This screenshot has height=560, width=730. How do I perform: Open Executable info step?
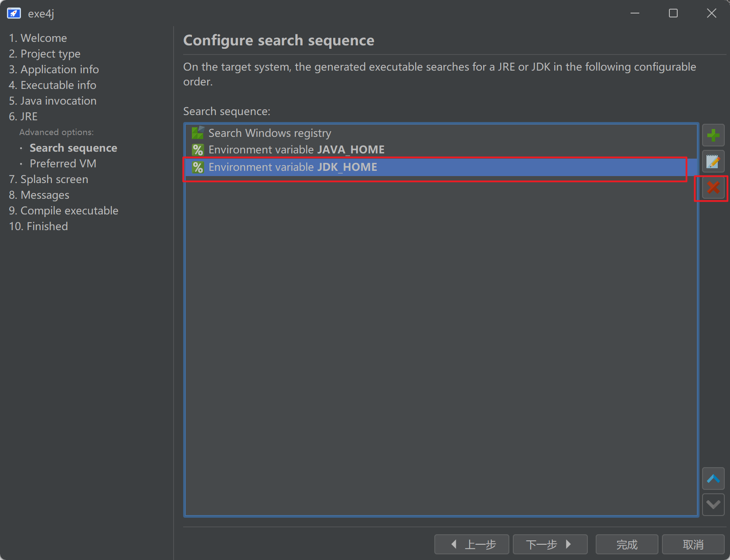(x=52, y=85)
